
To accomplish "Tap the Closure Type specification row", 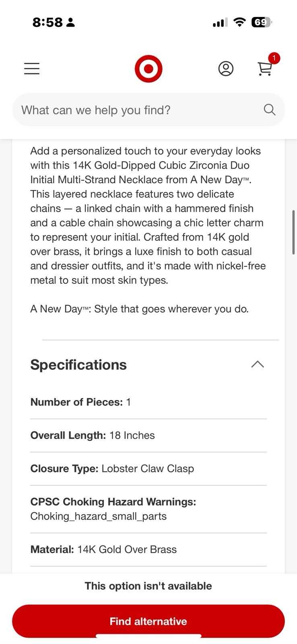I will pyautogui.click(x=148, y=469).
